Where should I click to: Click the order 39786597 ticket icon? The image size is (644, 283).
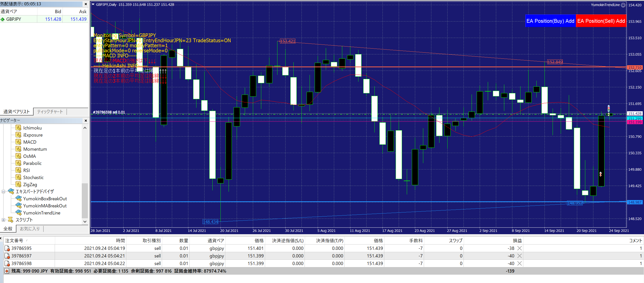tap(7, 256)
